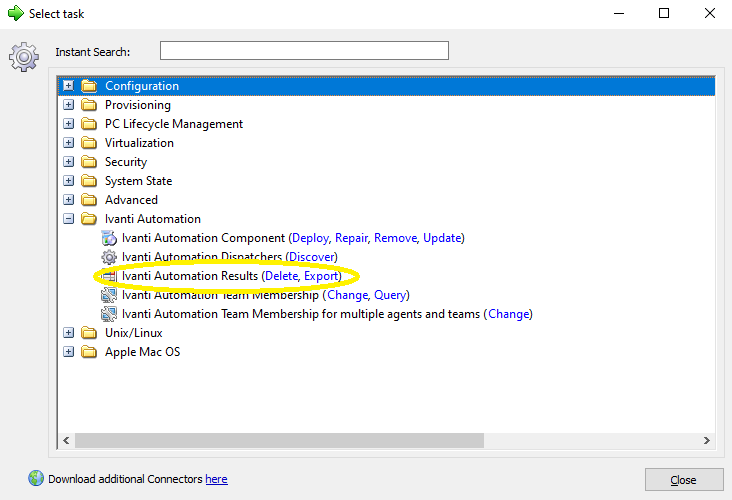The image size is (732, 500).
Task: Expand the Advanced node
Action: [x=69, y=200]
